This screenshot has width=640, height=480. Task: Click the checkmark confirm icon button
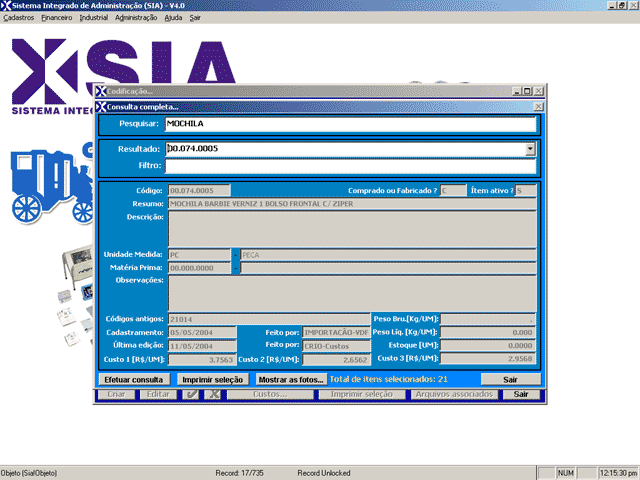pos(192,395)
